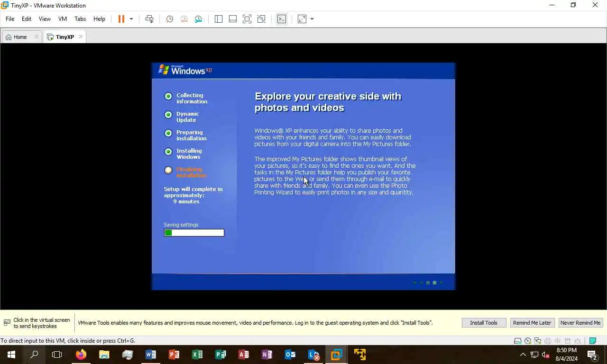Open Windows taskbar search
Image resolution: width=607 pixels, height=364 pixels.
click(34, 355)
